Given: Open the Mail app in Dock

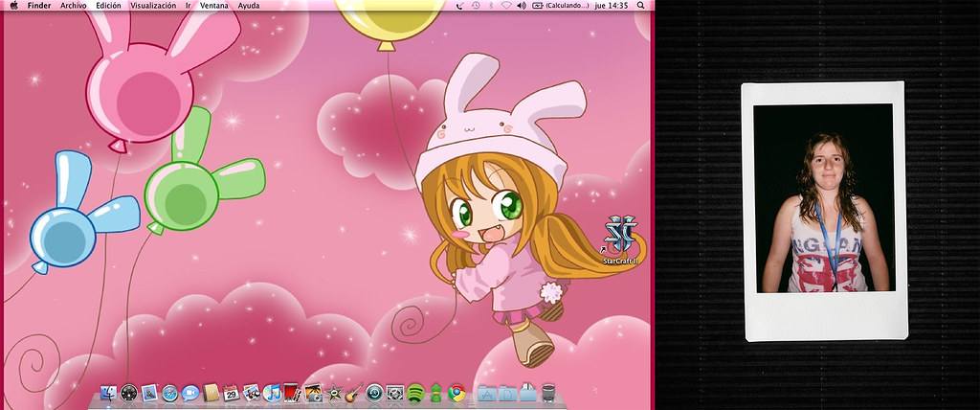Looking at the screenshot, I should pyautogui.click(x=148, y=393).
